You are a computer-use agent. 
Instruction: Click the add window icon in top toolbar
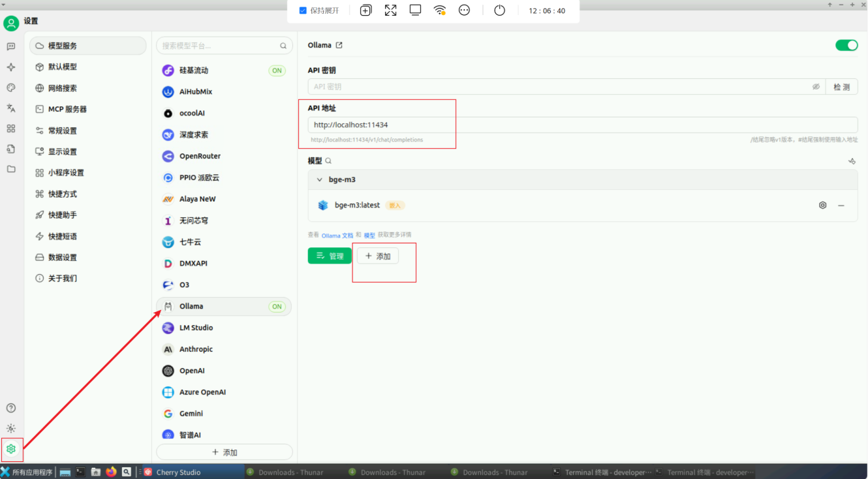[366, 10]
